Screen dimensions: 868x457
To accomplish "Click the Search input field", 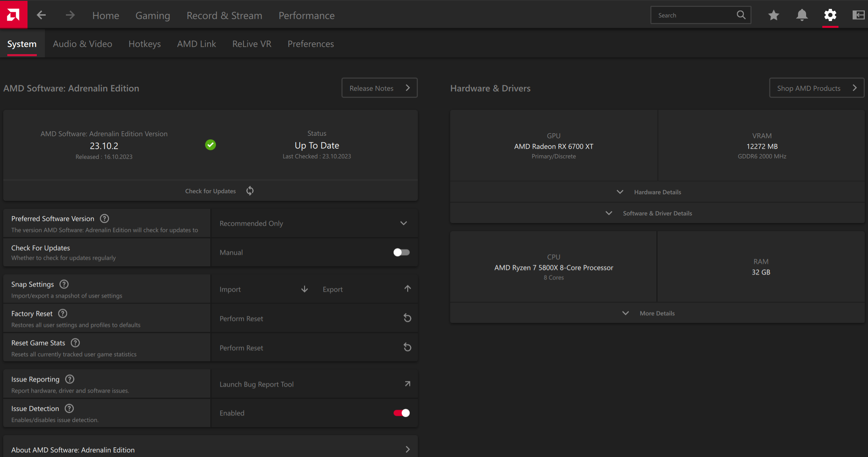I will [694, 15].
